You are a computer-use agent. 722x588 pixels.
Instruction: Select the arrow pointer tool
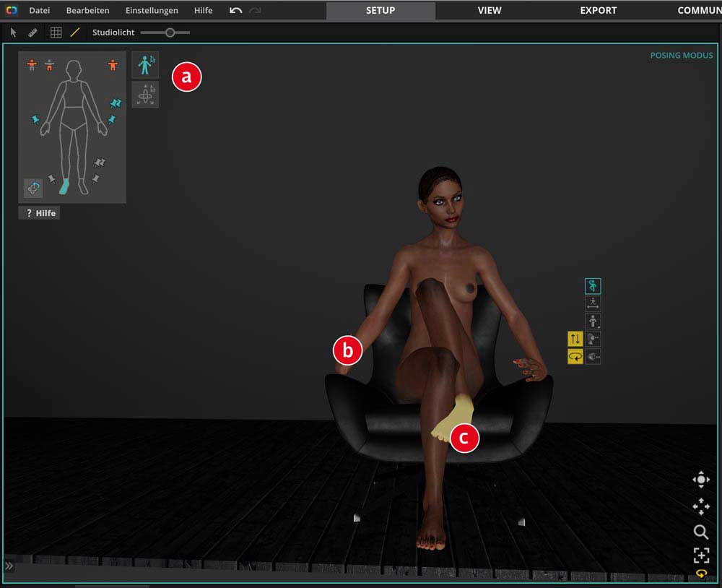tap(13, 33)
